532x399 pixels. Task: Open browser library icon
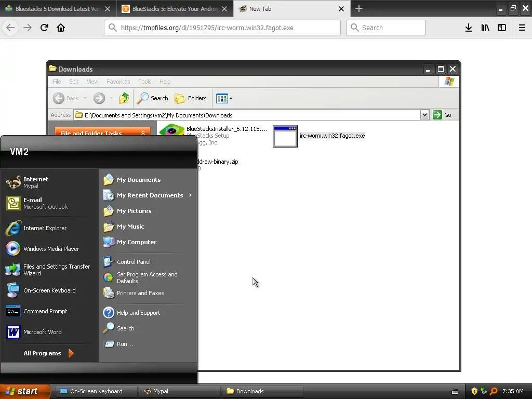pos(485,28)
